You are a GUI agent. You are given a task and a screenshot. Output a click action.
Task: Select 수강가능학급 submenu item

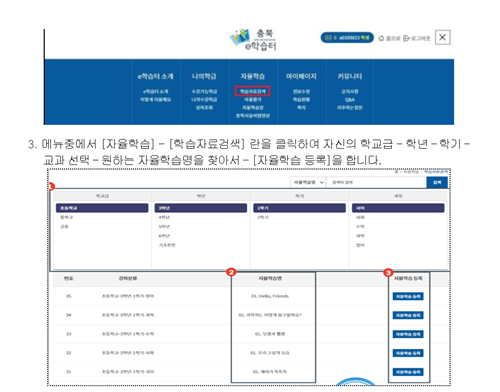tap(204, 91)
